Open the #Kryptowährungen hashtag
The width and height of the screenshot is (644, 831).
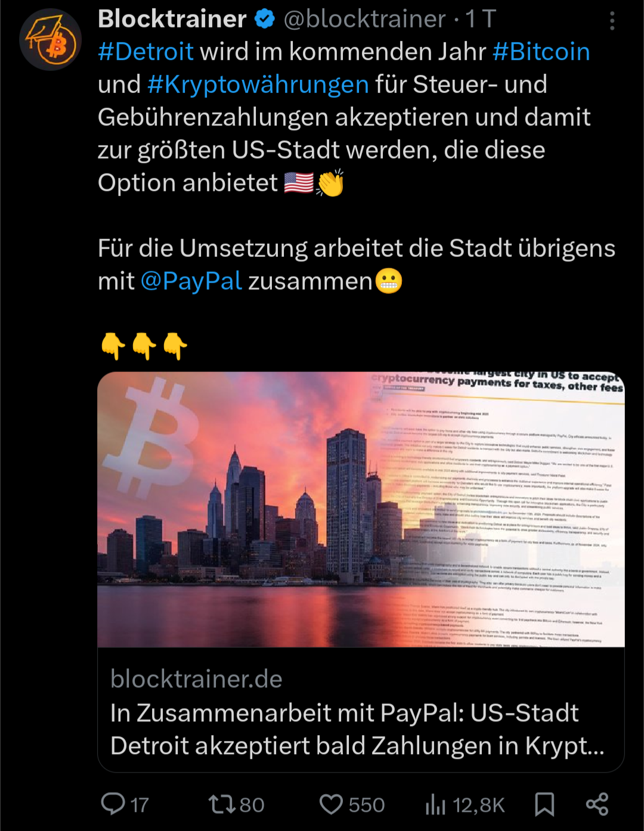tap(258, 85)
